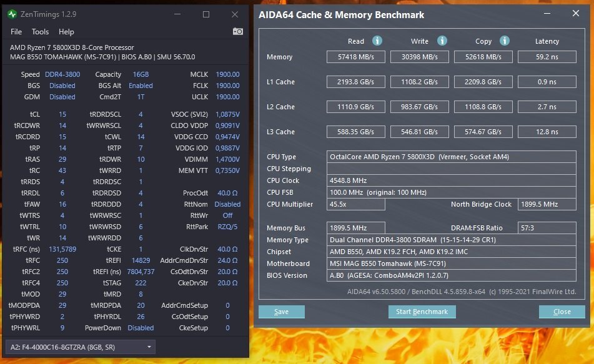Screen dimensions: 594x364
Task: Click the L2 Cache Latency 2.7 ns field
Action: tap(547, 107)
